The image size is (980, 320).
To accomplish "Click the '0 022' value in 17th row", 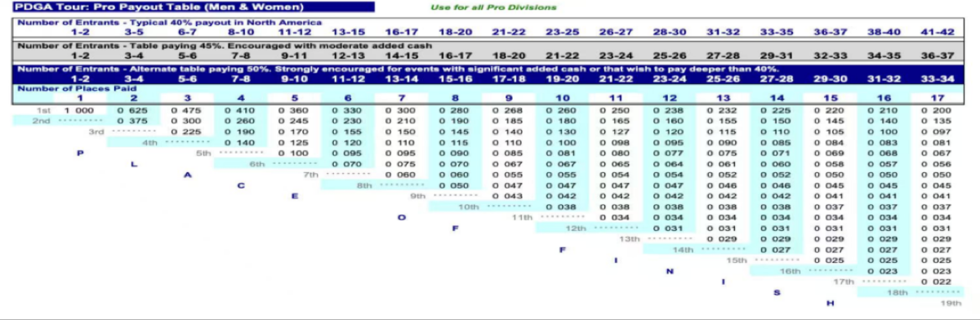I will (x=937, y=281).
